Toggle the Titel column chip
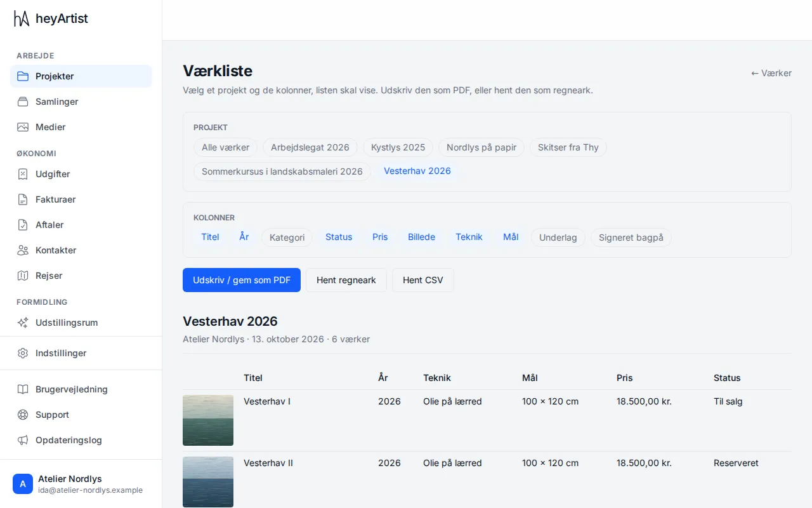This screenshot has height=508, width=812. point(210,237)
